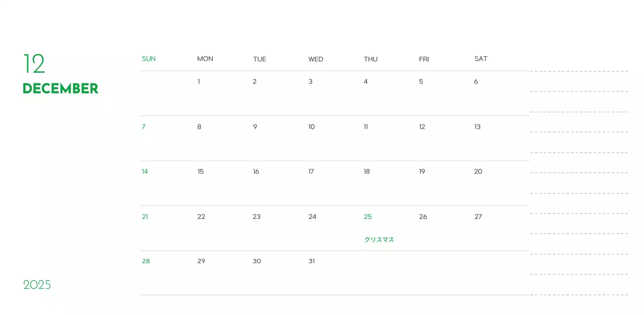
Task: Click Saturday December 27
Action: coord(478,217)
